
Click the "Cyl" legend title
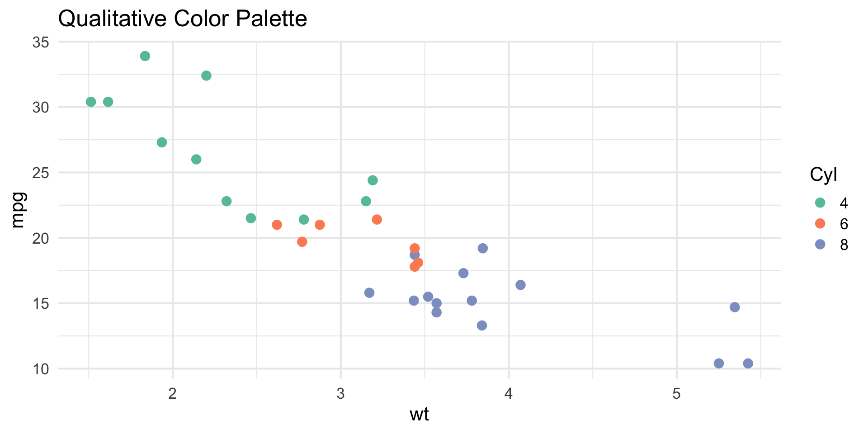point(823,175)
